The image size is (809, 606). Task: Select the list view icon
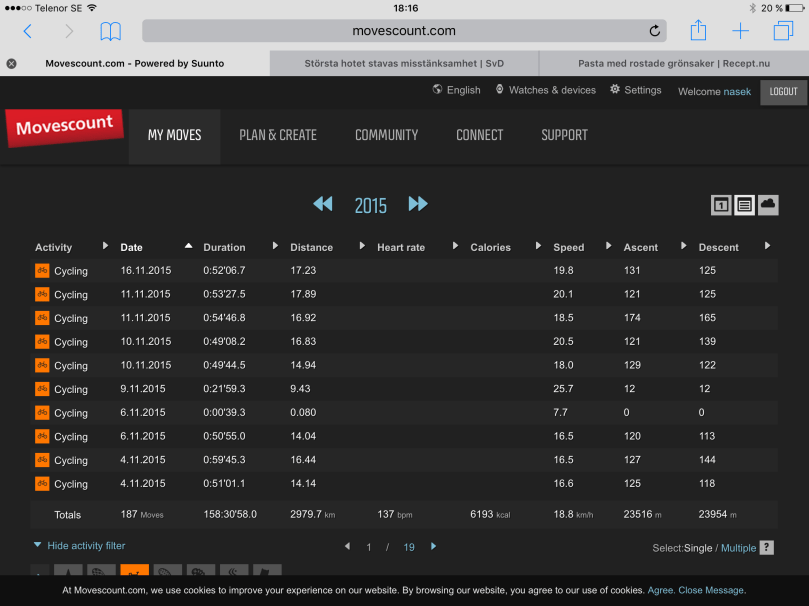pyautogui.click(x=744, y=205)
